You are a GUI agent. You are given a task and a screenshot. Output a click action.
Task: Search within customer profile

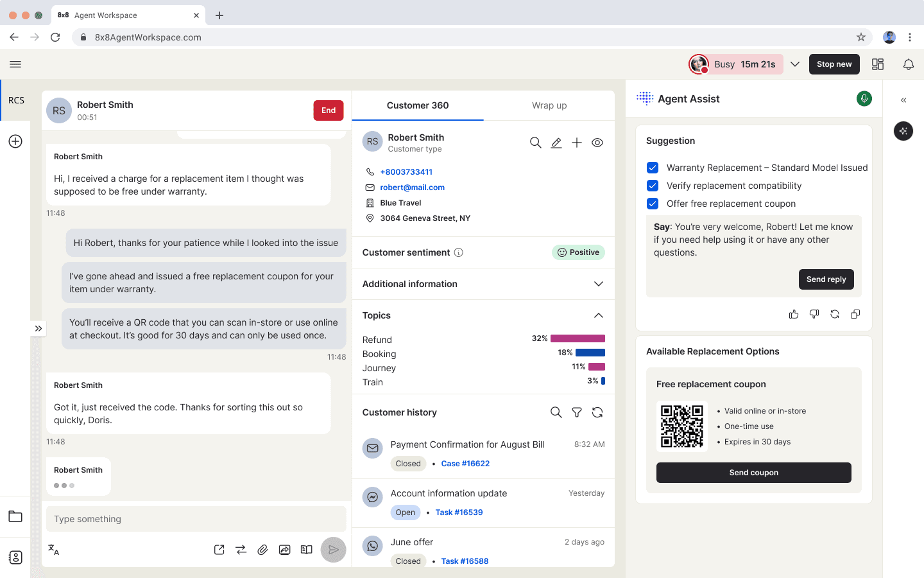coord(536,143)
